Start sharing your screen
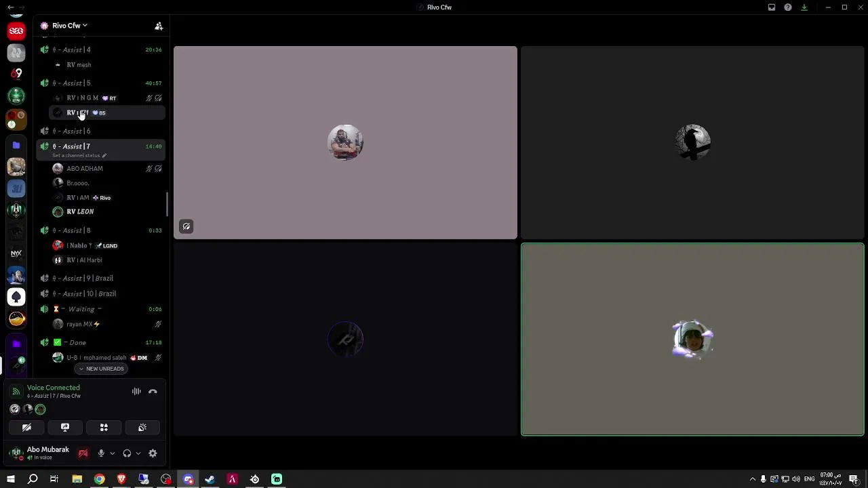 65,428
